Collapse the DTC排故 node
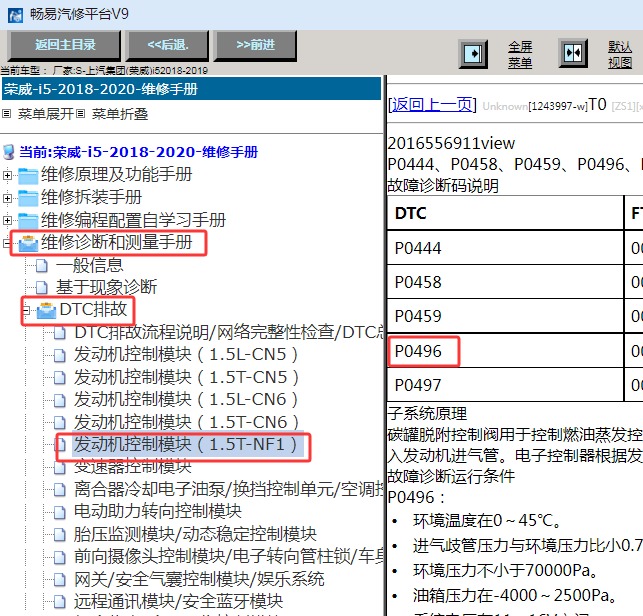The image size is (643, 616). [x=26, y=310]
